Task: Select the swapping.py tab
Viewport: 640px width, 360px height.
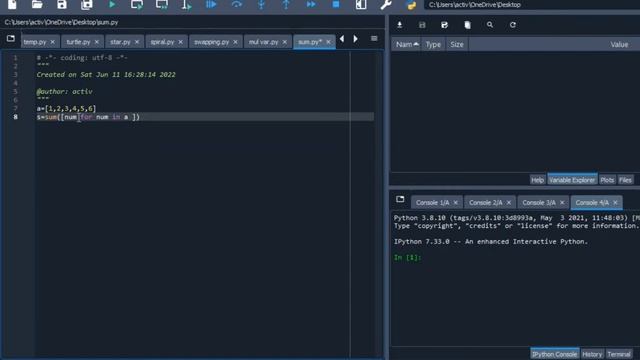Action: pyautogui.click(x=211, y=42)
